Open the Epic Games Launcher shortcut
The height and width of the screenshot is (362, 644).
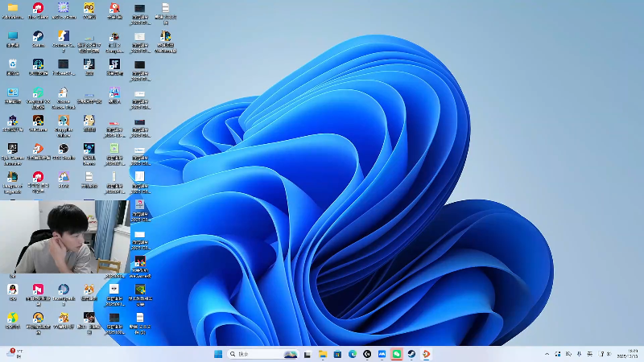[x=13, y=149]
